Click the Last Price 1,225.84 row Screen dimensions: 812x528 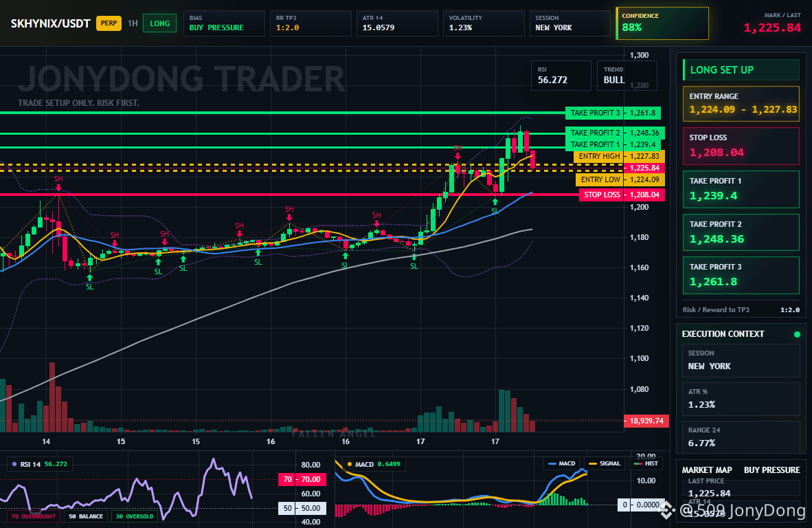tap(741, 487)
